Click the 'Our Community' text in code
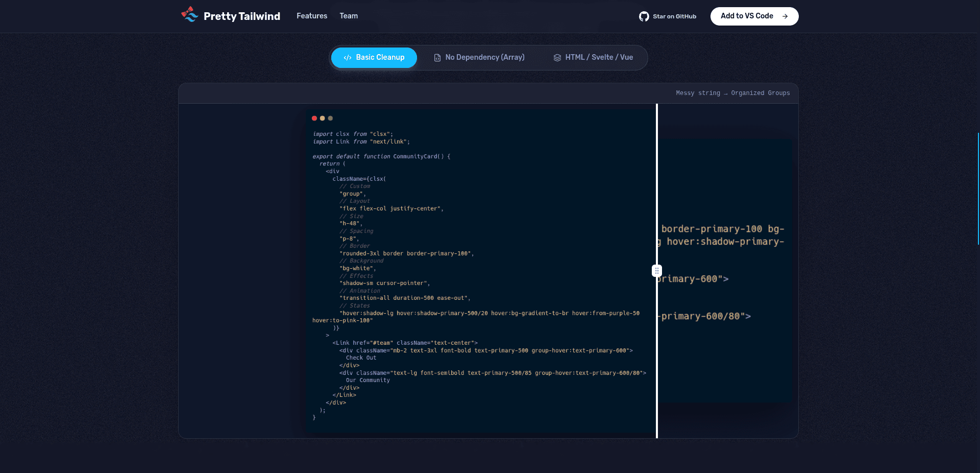The width and height of the screenshot is (980, 473). (x=368, y=380)
